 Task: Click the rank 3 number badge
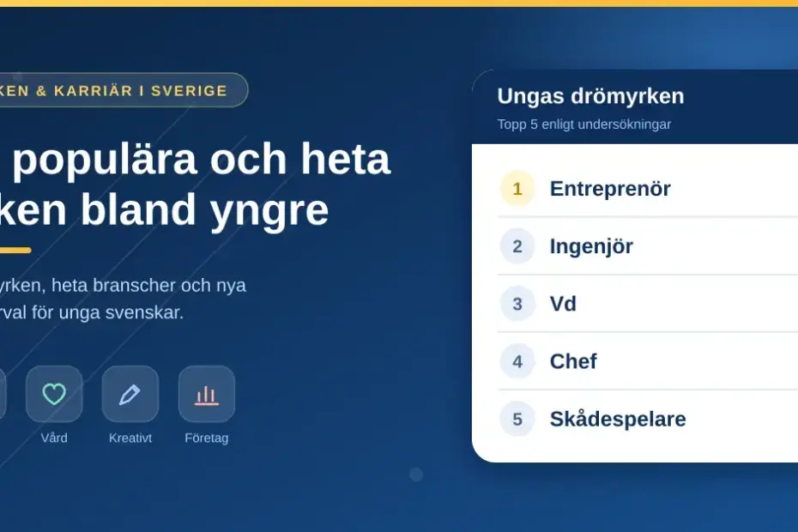(x=517, y=304)
